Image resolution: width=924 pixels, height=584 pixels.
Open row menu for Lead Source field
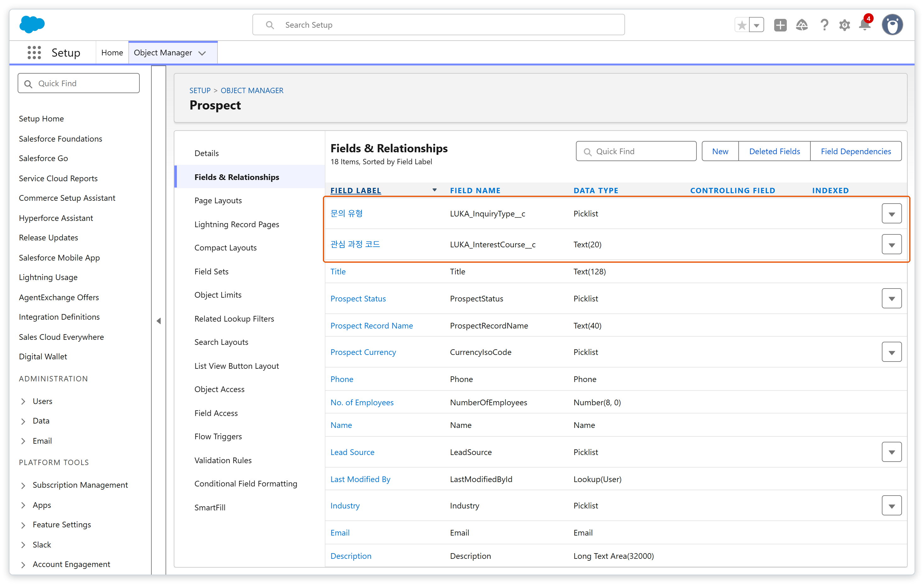tap(891, 452)
